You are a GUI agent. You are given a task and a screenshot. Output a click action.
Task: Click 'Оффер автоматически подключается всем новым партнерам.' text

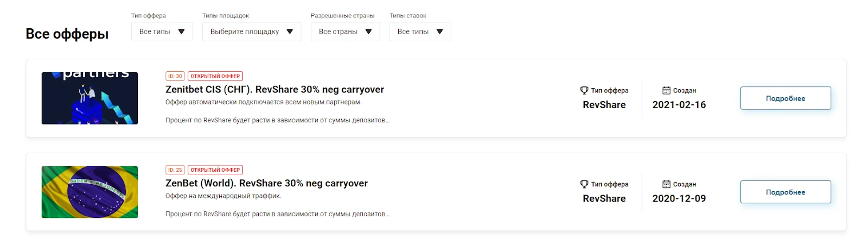point(263,102)
